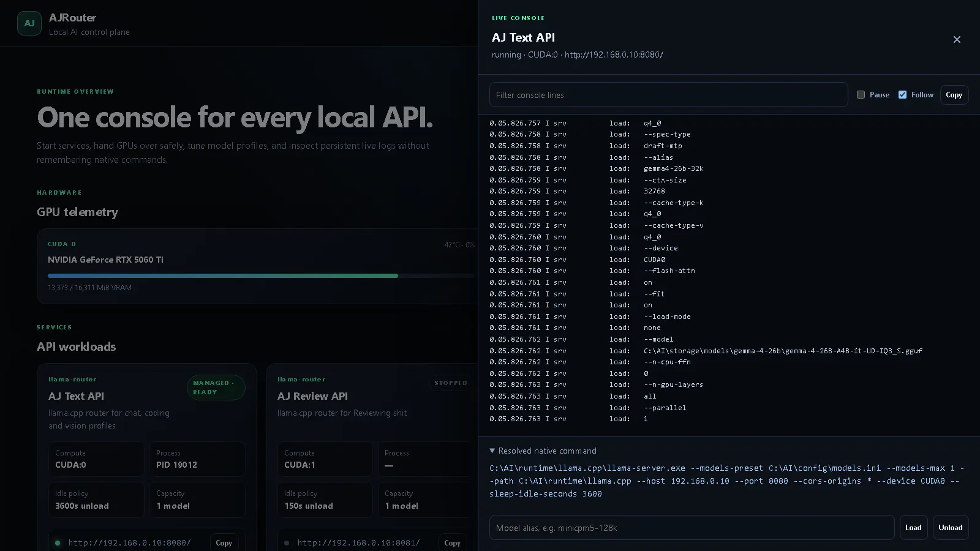This screenshot has width=980, height=551.
Task: Click the STOPPED status badge
Action: [451, 383]
